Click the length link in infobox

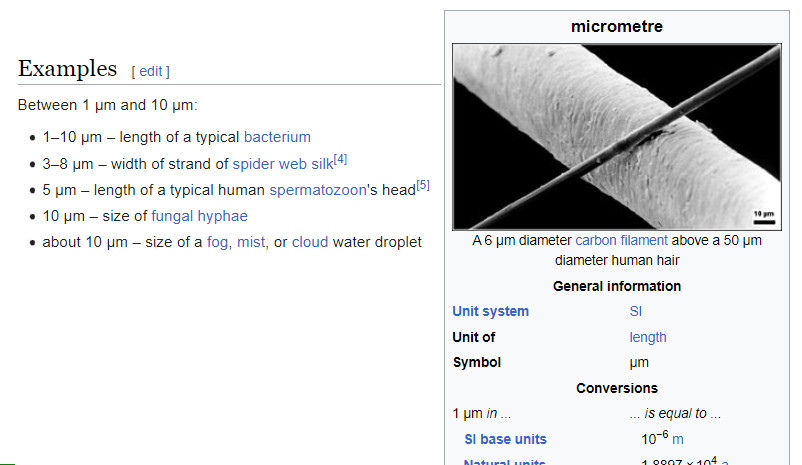[x=647, y=337]
